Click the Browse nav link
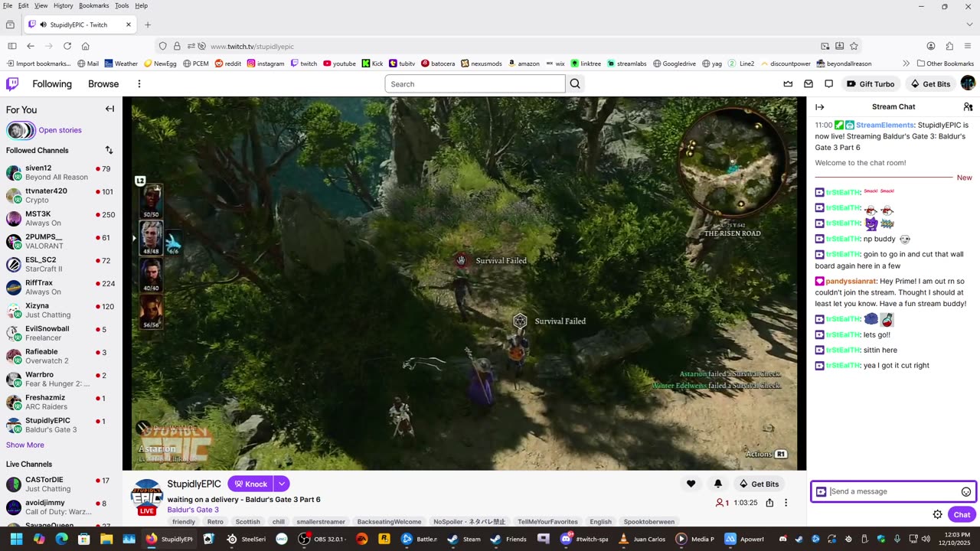The image size is (980, 551). pos(103,83)
